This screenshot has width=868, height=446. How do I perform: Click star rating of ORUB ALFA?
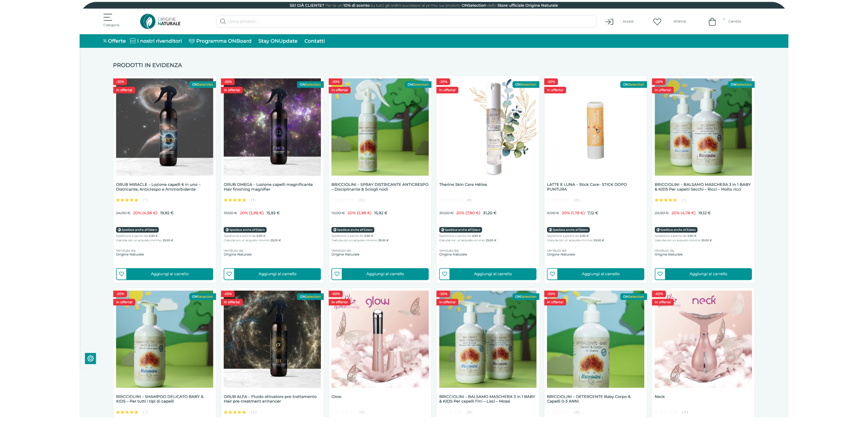pos(235,412)
